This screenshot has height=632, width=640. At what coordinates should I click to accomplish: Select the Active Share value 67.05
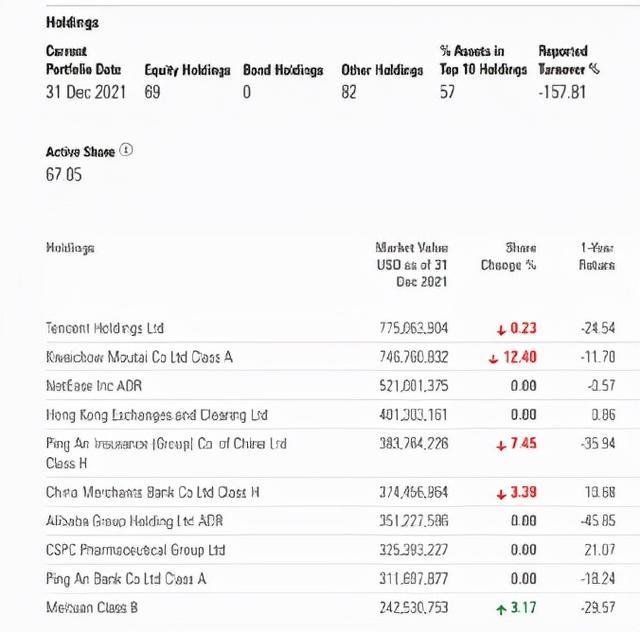pos(64,175)
